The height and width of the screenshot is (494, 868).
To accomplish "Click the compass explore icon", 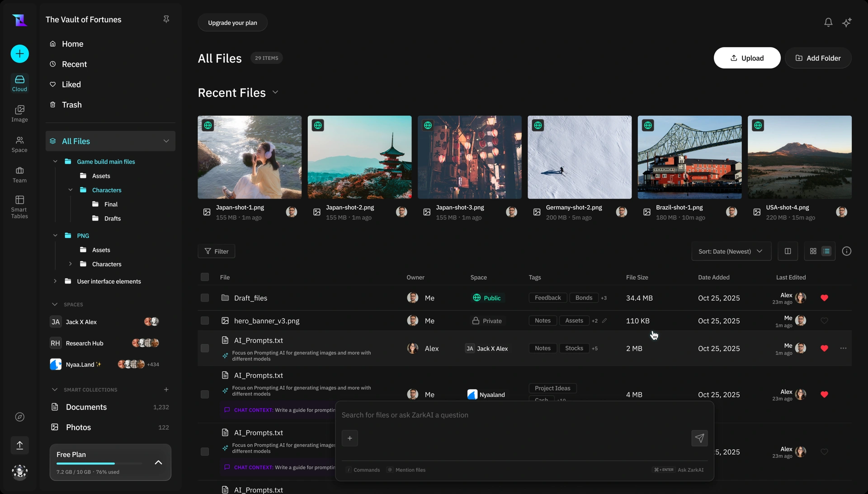I will click(19, 417).
